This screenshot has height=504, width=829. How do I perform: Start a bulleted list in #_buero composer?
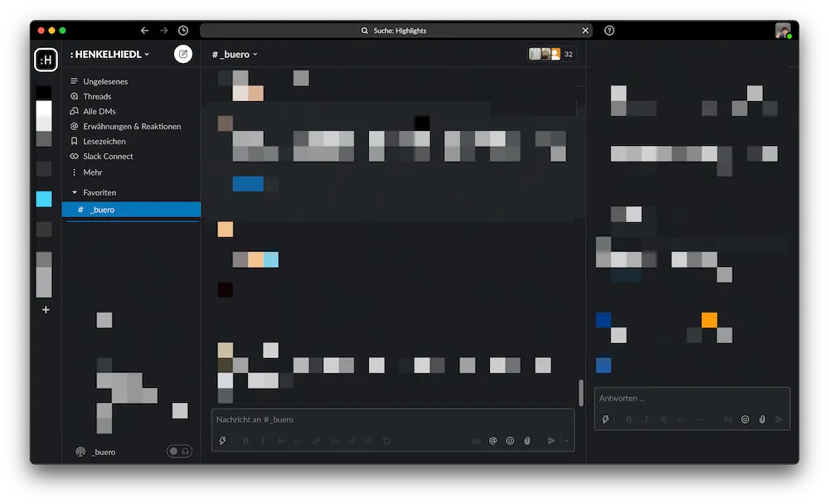pyautogui.click(x=351, y=440)
